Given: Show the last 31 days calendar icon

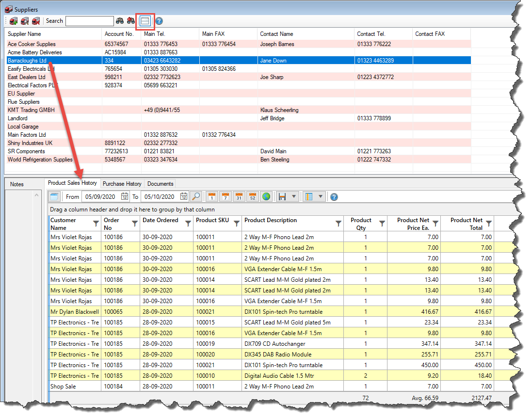Looking at the screenshot, I should point(239,197).
